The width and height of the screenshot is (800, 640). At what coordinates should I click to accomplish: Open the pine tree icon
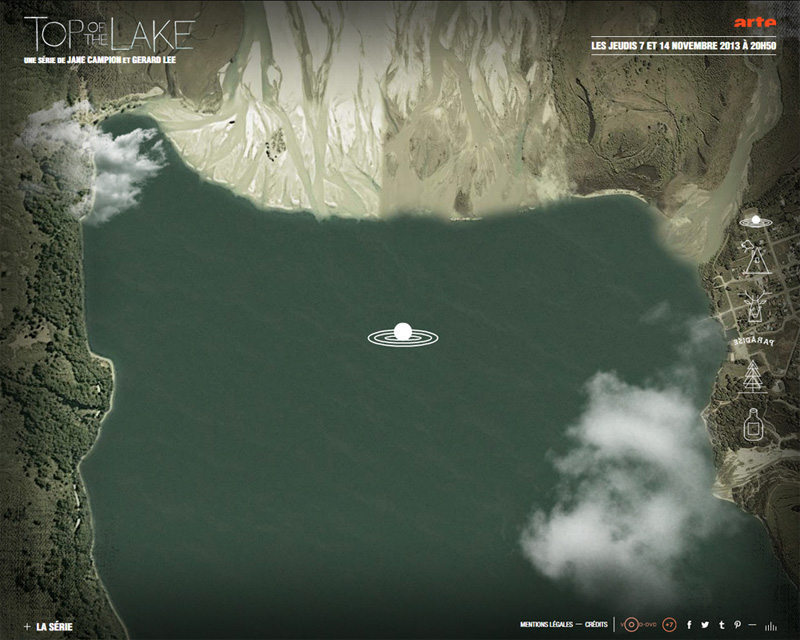tap(753, 377)
